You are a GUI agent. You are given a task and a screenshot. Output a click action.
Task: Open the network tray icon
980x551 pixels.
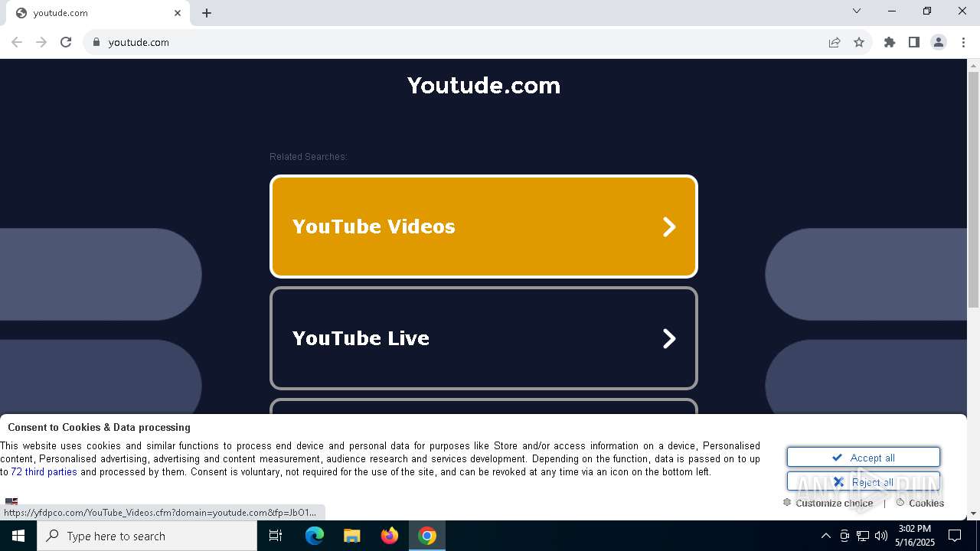(863, 536)
